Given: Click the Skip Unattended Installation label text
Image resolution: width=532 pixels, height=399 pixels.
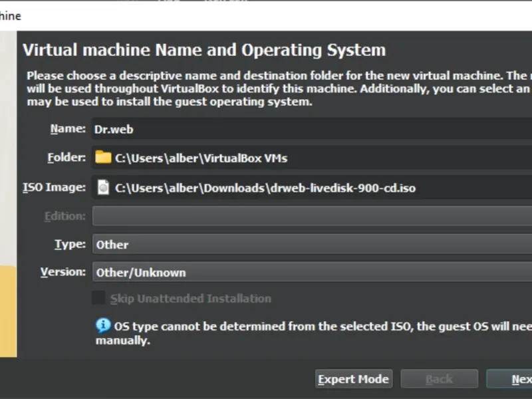Looking at the screenshot, I should coord(191,299).
